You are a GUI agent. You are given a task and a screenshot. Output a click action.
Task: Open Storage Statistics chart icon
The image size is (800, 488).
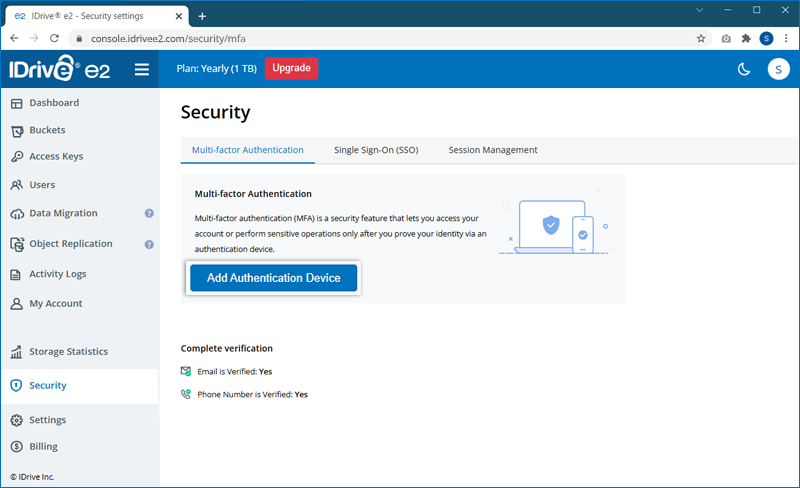click(17, 352)
